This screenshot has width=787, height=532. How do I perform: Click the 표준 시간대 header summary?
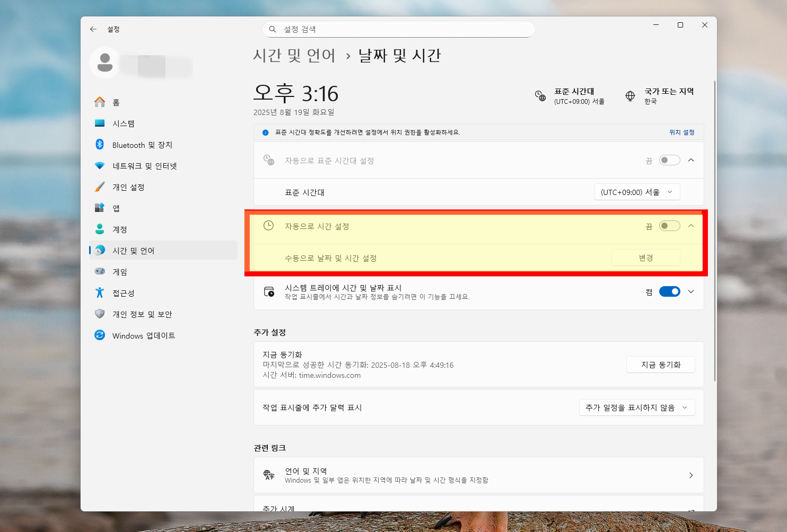[x=570, y=96]
